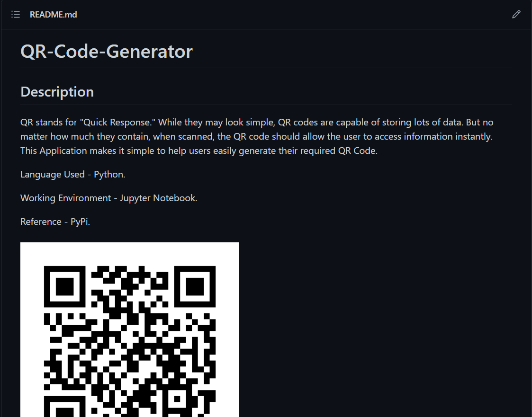Image resolution: width=532 pixels, height=417 pixels.
Task: Click the Jupyter Notebook text
Action: point(158,198)
